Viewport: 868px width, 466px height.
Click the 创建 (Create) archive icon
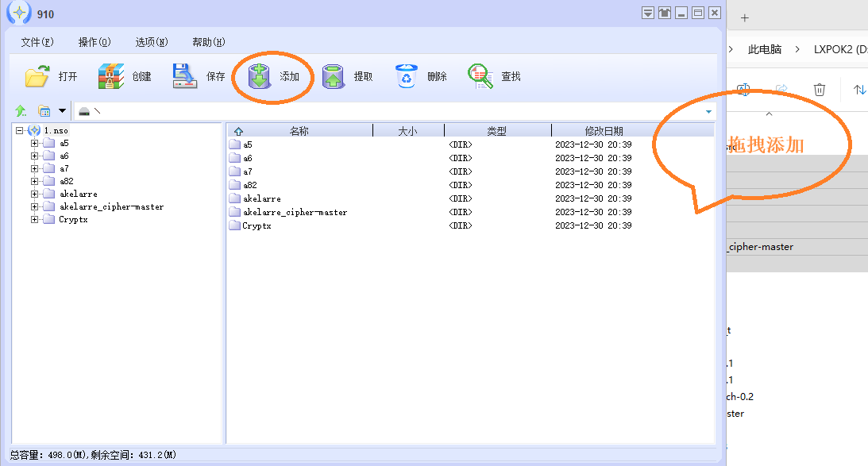click(x=111, y=77)
